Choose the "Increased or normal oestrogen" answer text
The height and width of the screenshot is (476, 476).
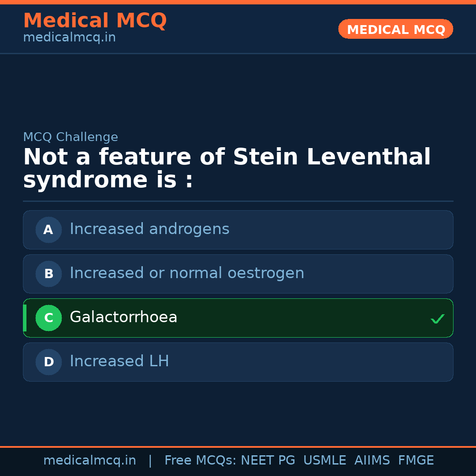(x=187, y=273)
